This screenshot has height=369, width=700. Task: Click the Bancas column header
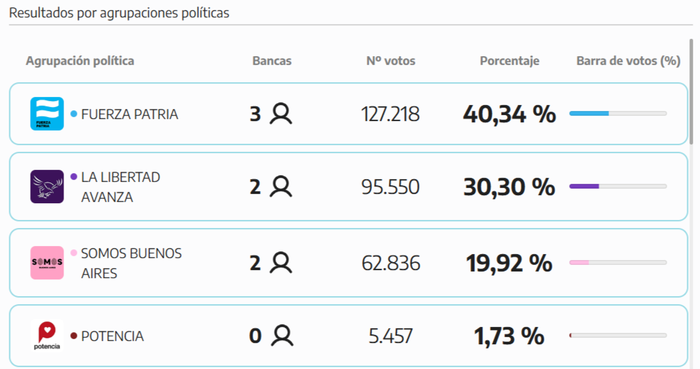click(272, 61)
